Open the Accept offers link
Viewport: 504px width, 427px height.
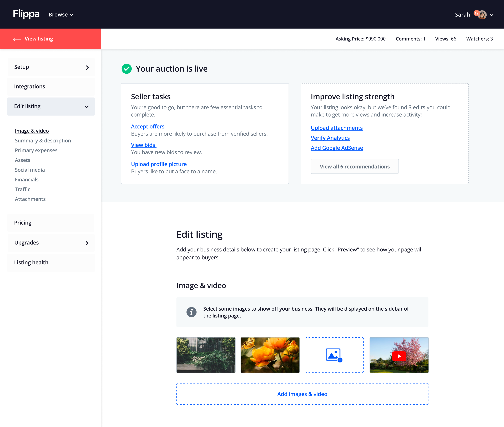click(x=148, y=127)
